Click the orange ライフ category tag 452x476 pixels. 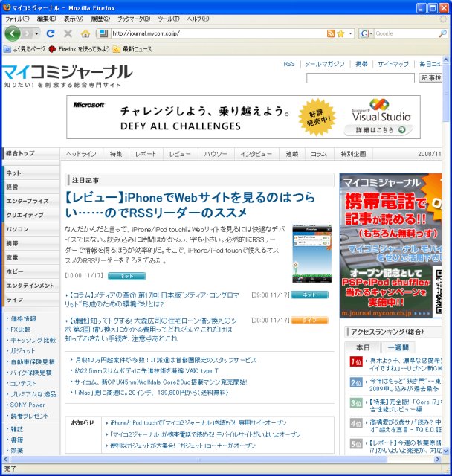pyautogui.click(x=309, y=321)
